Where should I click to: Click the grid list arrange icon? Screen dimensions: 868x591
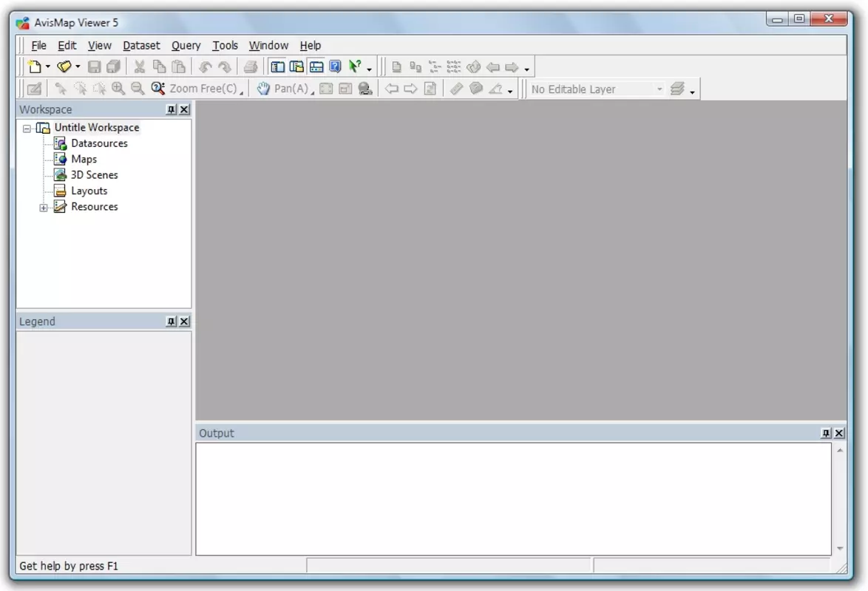click(453, 67)
